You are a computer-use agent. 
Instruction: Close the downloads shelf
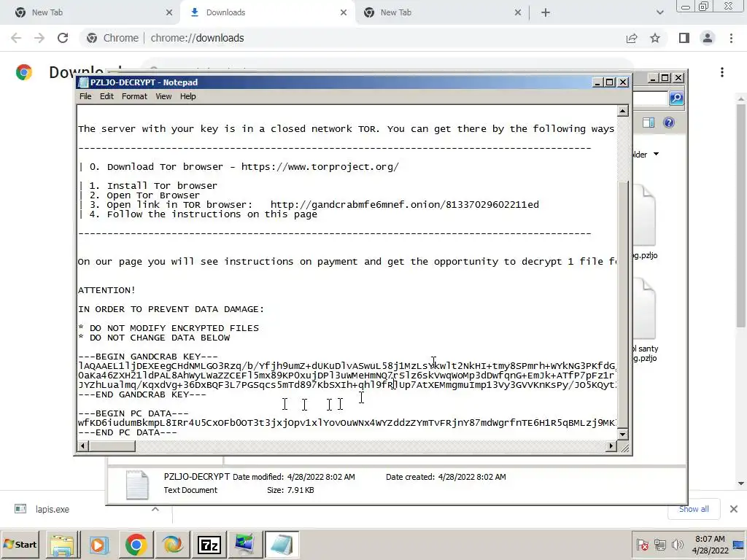[734, 509]
